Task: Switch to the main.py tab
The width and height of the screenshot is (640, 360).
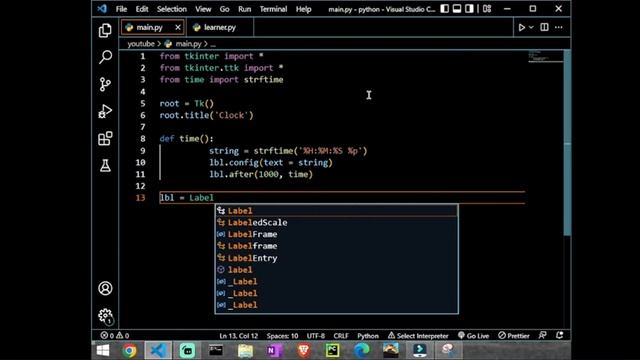Action: click(x=149, y=27)
